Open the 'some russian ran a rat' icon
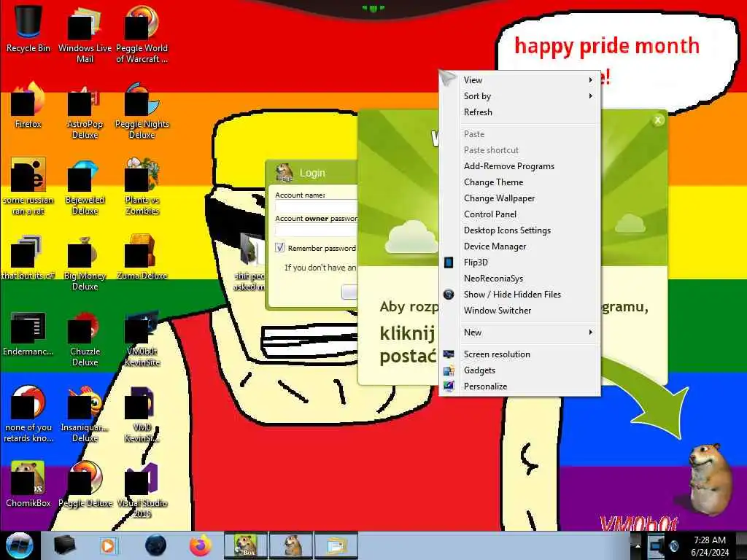The height and width of the screenshot is (560, 747). [28, 187]
